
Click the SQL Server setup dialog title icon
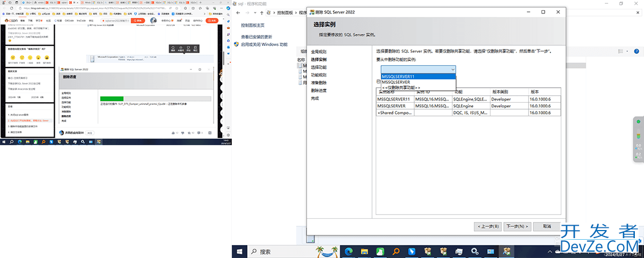(312, 12)
